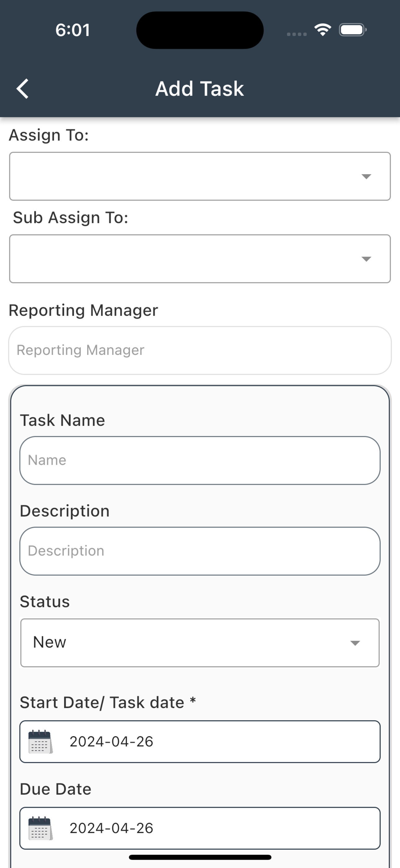This screenshot has height=868, width=400.
Task: Go back using the header arrow
Action: coord(23,89)
